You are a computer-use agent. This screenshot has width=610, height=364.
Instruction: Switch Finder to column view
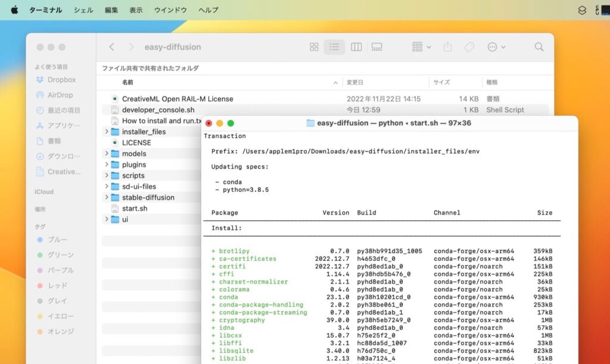[x=356, y=46]
